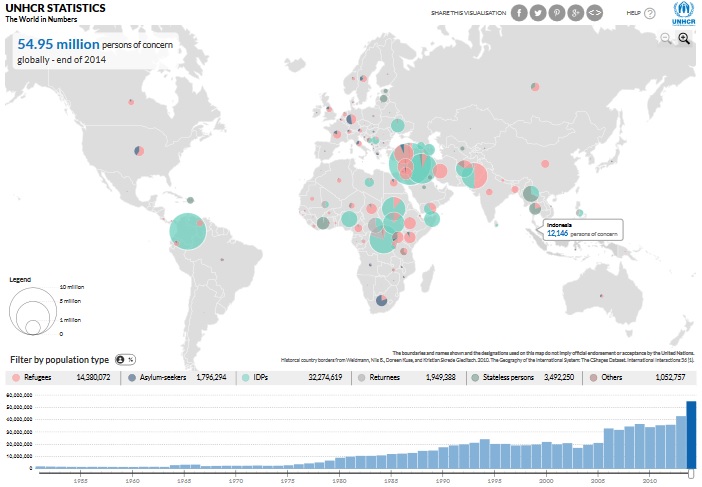Share visualisation on Facebook
The height and width of the screenshot is (487, 702).
[x=520, y=13]
